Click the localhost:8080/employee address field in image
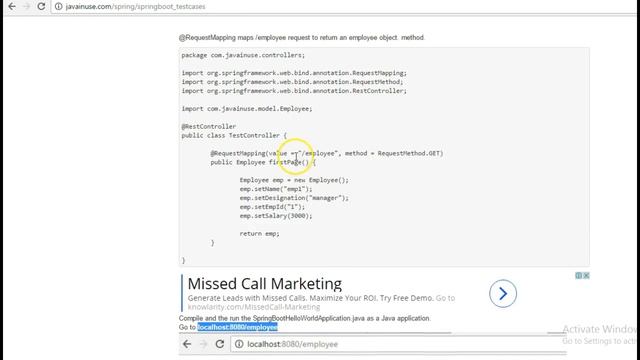The height and width of the screenshot is (360, 640). pyautogui.click(x=398, y=344)
